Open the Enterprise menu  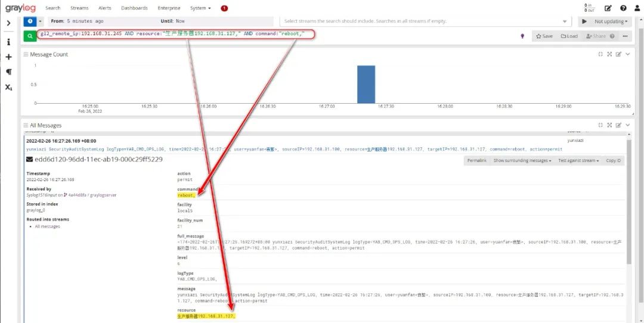pos(169,8)
